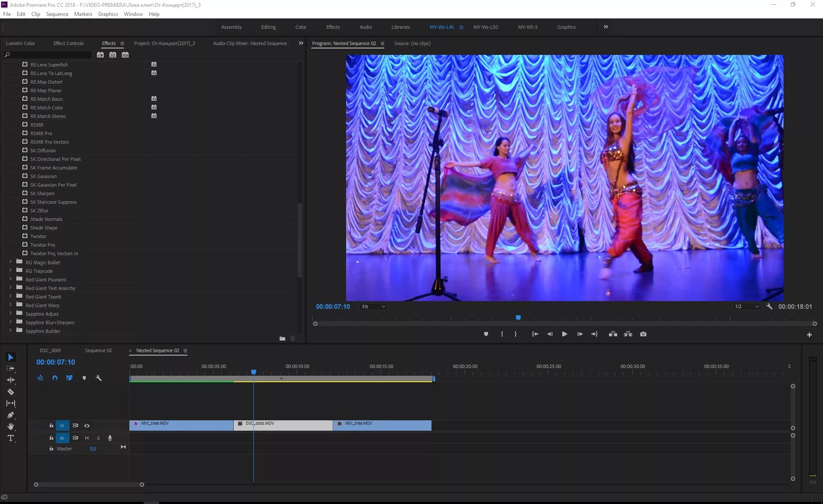
Task: Mute the A1 audio track
Action: (x=87, y=438)
